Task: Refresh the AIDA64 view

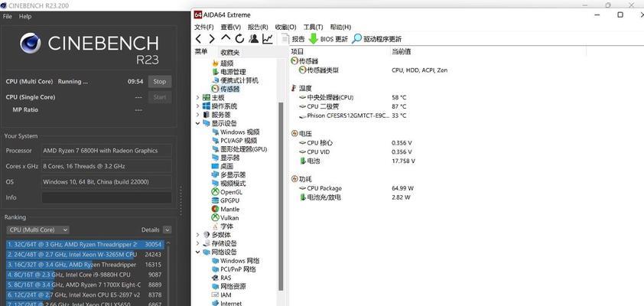Action: 239,39
